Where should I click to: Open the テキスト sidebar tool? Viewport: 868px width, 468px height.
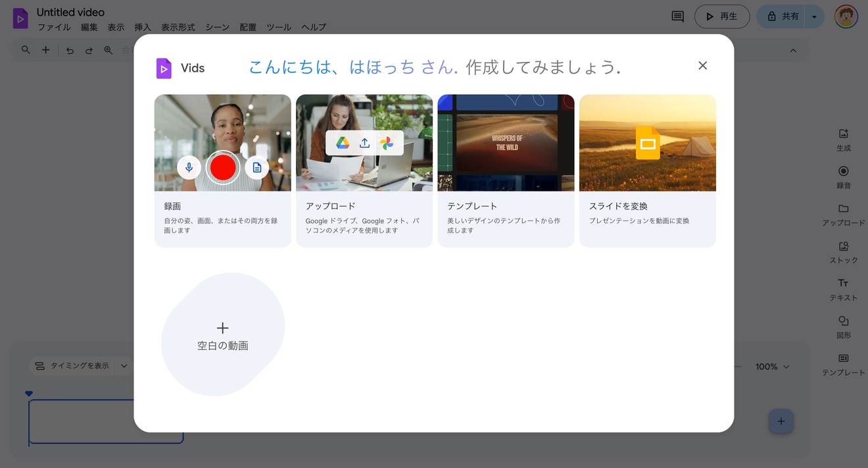click(844, 290)
